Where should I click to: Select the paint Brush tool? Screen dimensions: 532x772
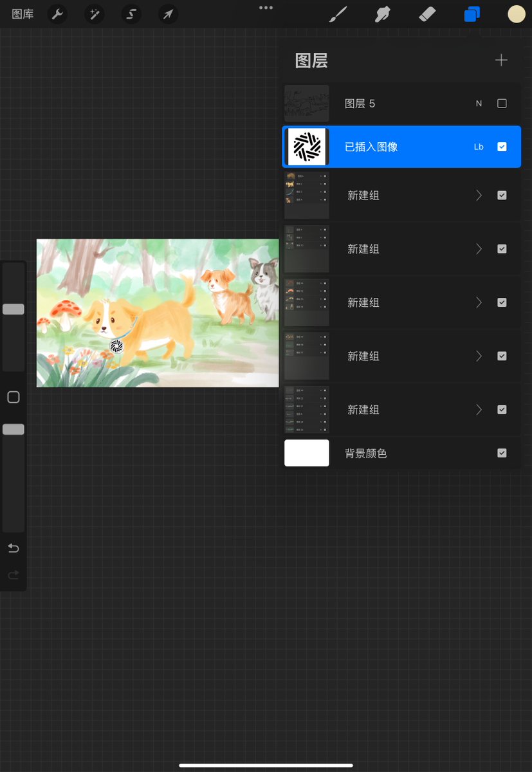[x=338, y=14]
